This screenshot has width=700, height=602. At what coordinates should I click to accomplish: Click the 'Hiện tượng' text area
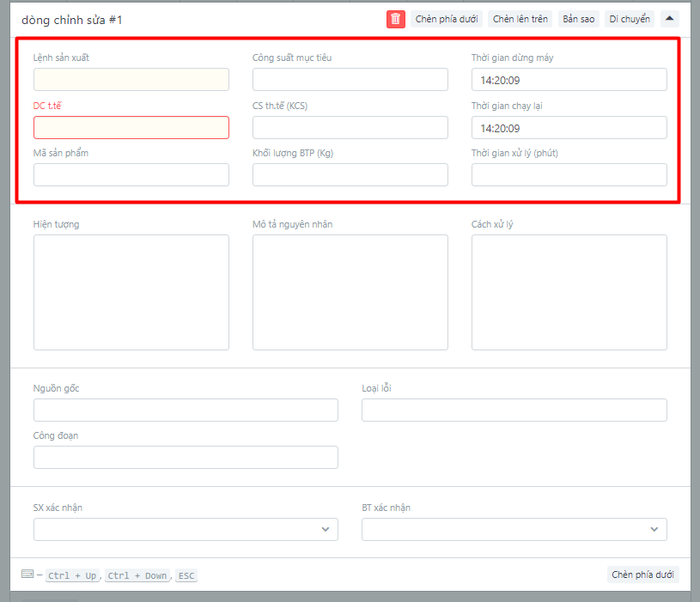point(131,292)
